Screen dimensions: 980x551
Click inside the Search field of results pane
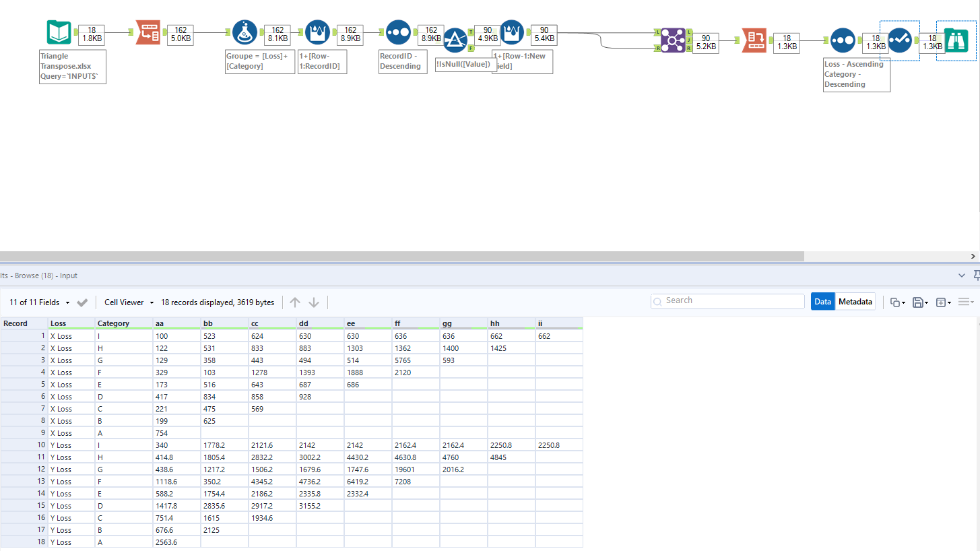point(727,300)
